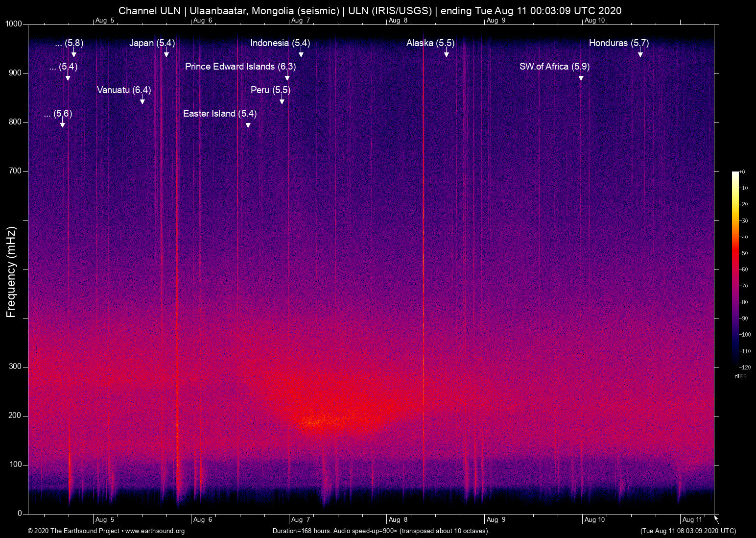The height and width of the screenshot is (538, 756).
Task: Select the 900 frequency axis tick label
Action: pyautogui.click(x=16, y=73)
